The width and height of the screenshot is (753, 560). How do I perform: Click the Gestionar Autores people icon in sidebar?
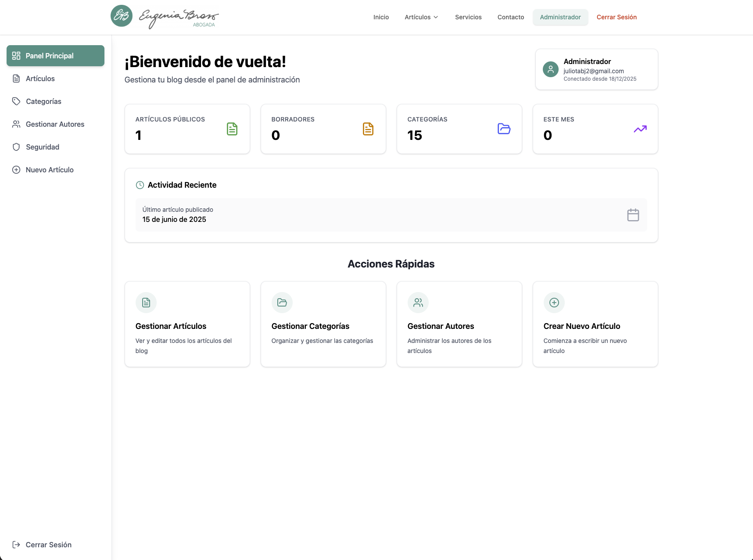(x=16, y=124)
